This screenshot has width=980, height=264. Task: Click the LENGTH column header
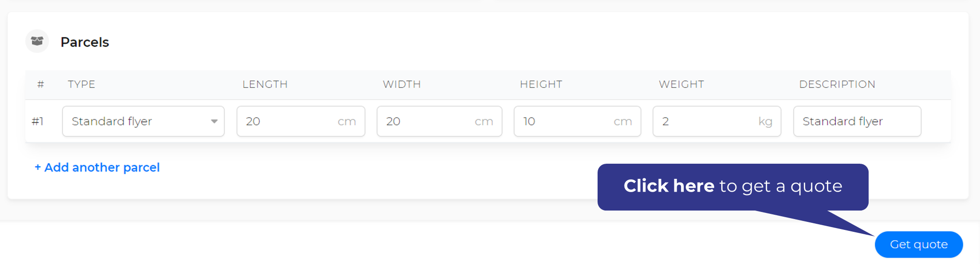(x=265, y=84)
